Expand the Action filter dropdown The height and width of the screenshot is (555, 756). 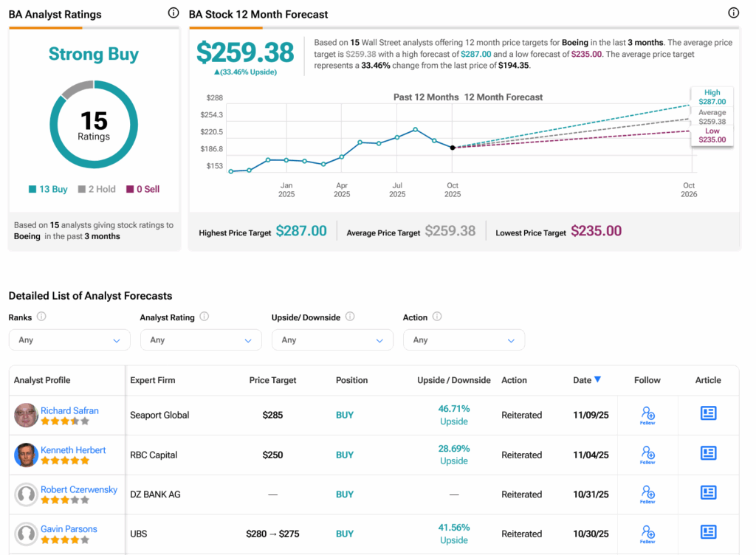[x=464, y=340]
